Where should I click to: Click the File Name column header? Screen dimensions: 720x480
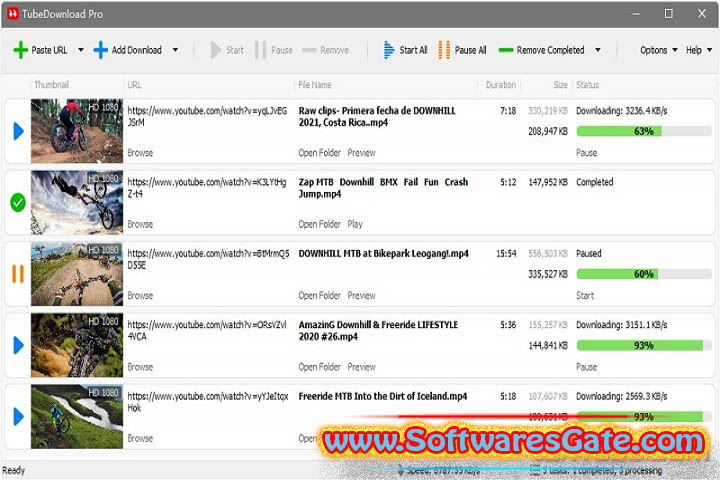tap(315, 85)
